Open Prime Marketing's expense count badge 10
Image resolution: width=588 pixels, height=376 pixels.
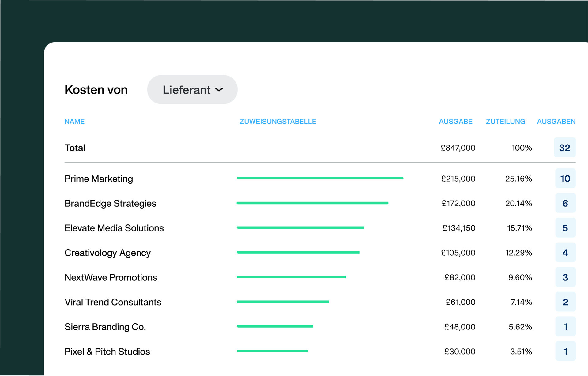tap(565, 179)
